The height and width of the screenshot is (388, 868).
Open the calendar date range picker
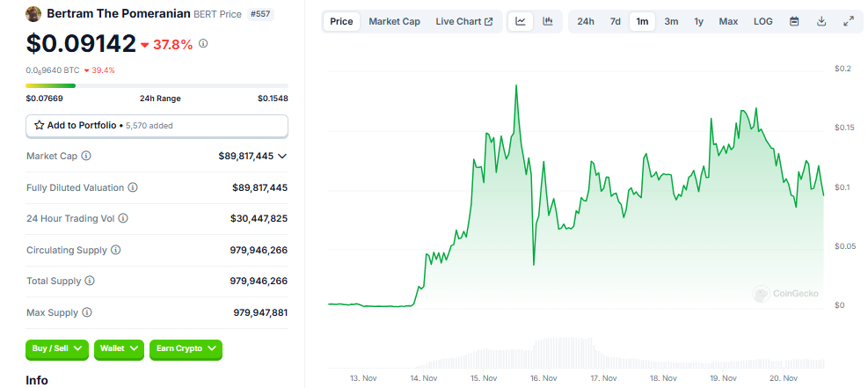(x=794, y=22)
